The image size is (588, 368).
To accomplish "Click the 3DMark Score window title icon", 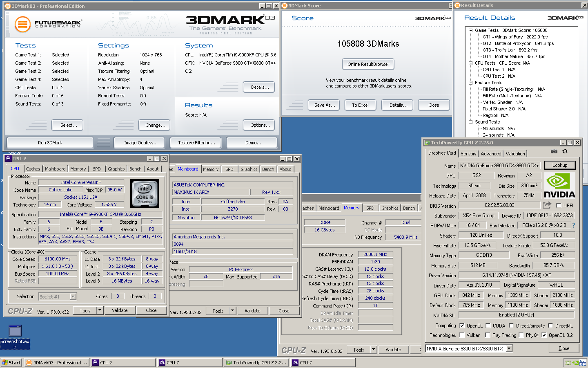I will [x=285, y=5].
